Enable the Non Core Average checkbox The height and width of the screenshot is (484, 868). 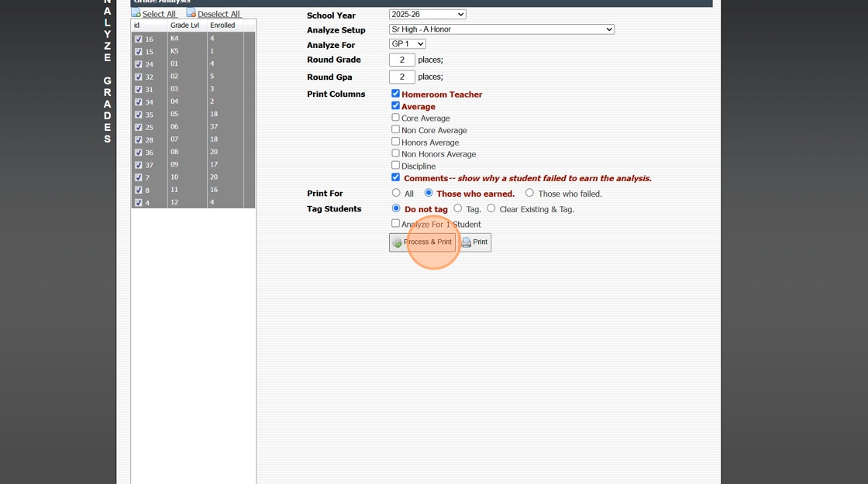tap(395, 129)
